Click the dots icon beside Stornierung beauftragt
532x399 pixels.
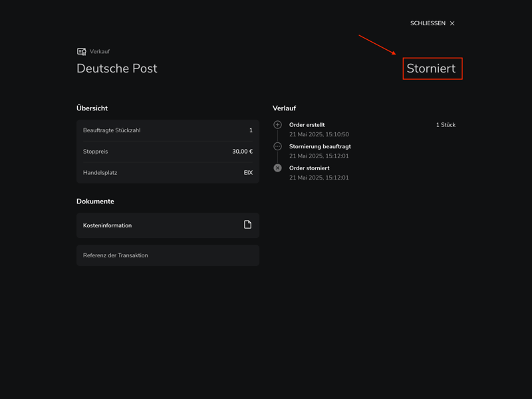click(277, 146)
